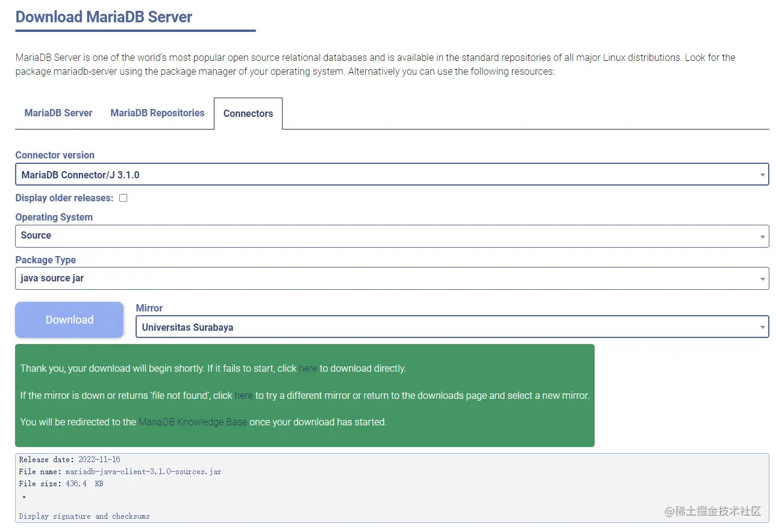Open the Connector version dropdown
The height and width of the screenshot is (532, 776).
392,175
